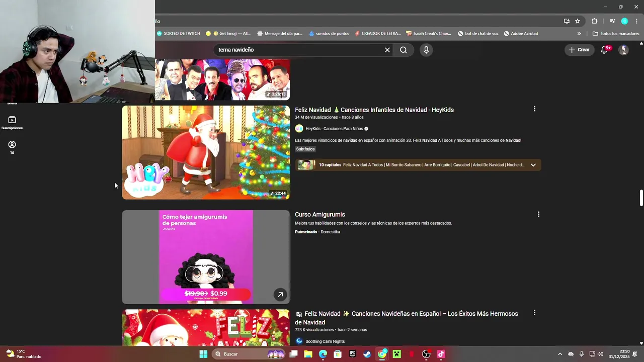Open browser extensions puzzle icon
Screen dimensions: 644x362
pyautogui.click(x=595, y=21)
